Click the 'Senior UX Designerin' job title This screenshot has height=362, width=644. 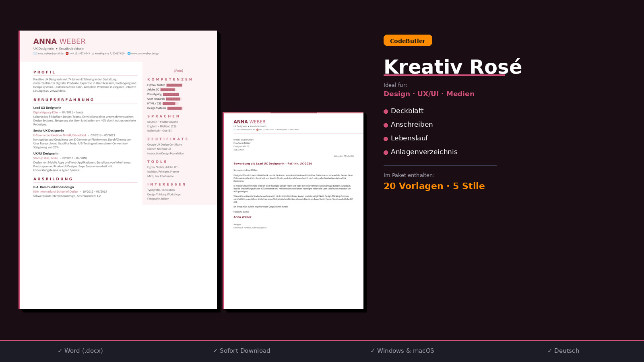coord(48,131)
